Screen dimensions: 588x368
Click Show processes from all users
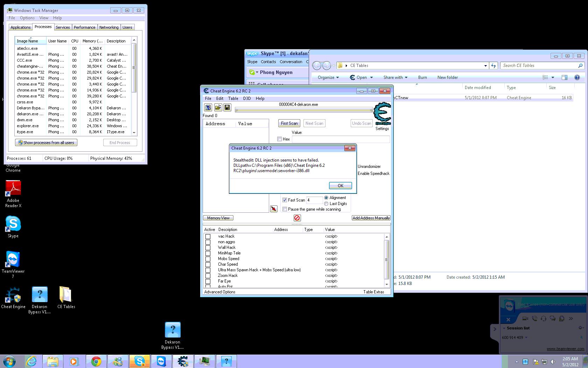[x=46, y=143]
